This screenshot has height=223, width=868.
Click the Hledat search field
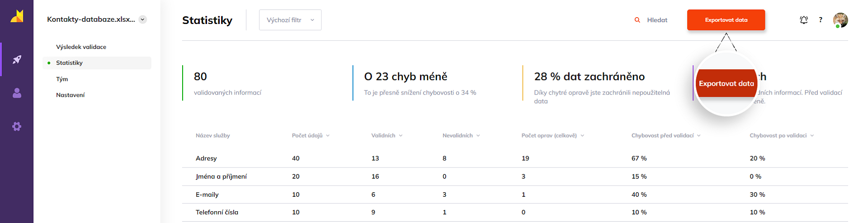point(657,20)
